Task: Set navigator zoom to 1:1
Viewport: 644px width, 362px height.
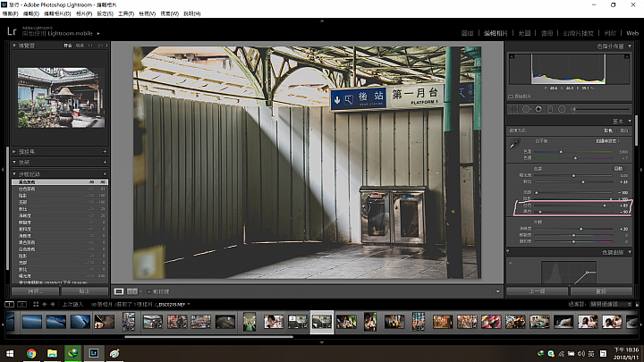Action: point(90,46)
